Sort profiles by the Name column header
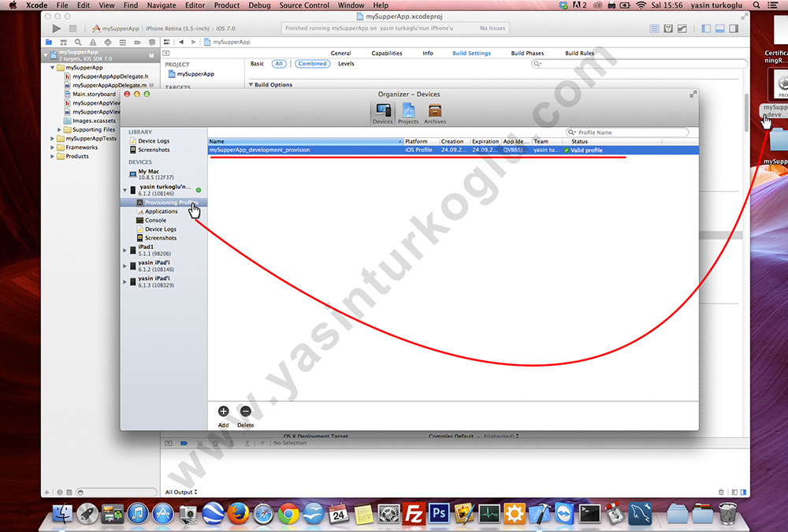 306,141
